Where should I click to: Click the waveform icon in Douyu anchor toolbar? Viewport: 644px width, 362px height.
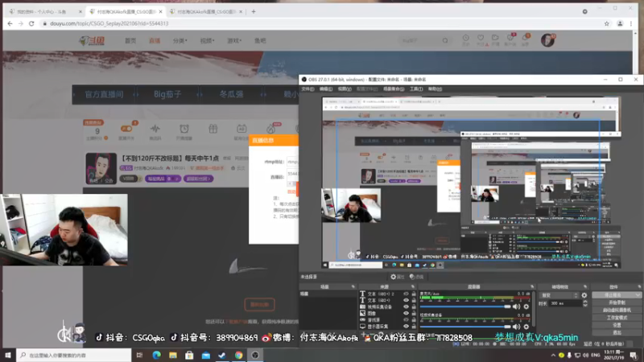pos(155,129)
